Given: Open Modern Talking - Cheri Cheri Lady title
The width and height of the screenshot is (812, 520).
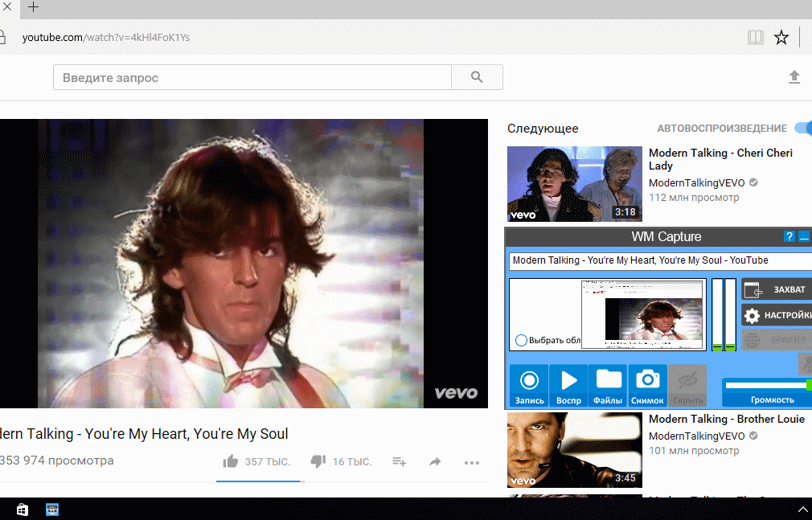Looking at the screenshot, I should (x=720, y=159).
